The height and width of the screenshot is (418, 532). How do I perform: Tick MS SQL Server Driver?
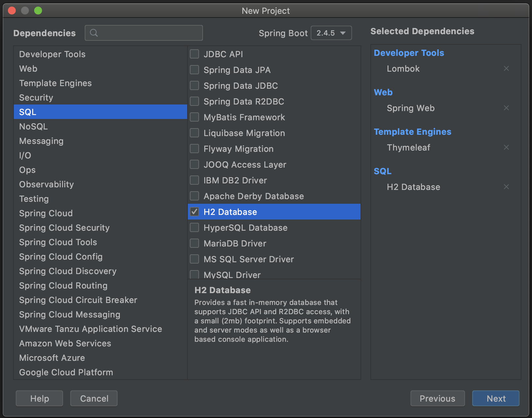coord(194,259)
